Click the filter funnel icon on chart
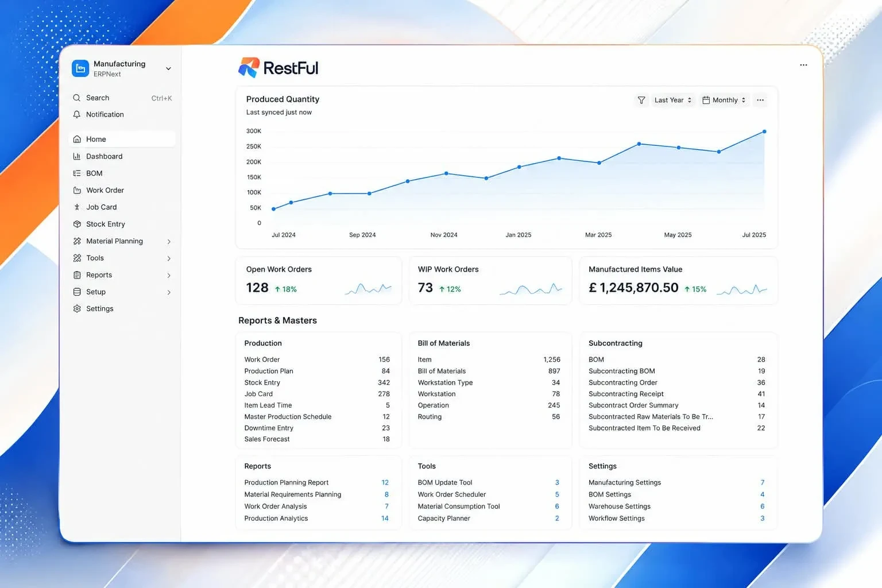Image resolution: width=882 pixels, height=588 pixels. tap(641, 100)
